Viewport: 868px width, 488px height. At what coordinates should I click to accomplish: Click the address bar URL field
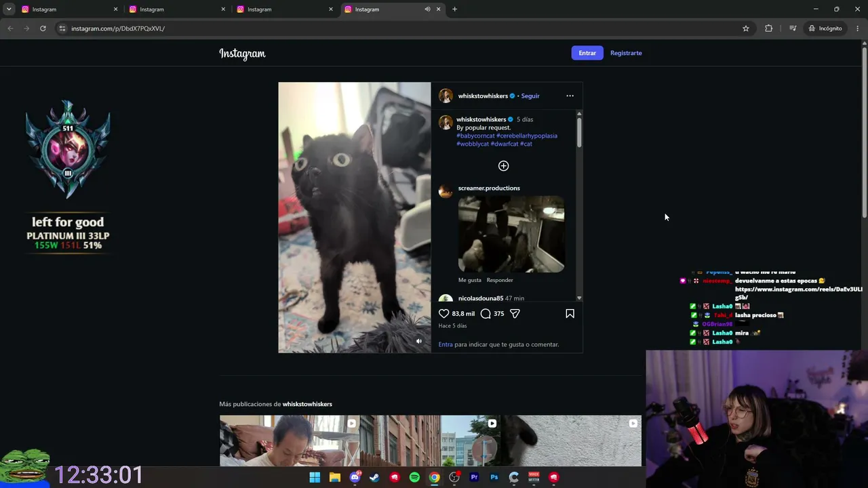(400, 28)
